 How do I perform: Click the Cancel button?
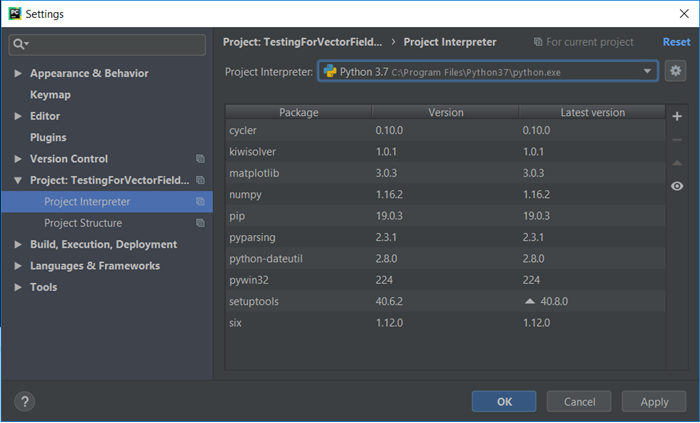coord(579,402)
